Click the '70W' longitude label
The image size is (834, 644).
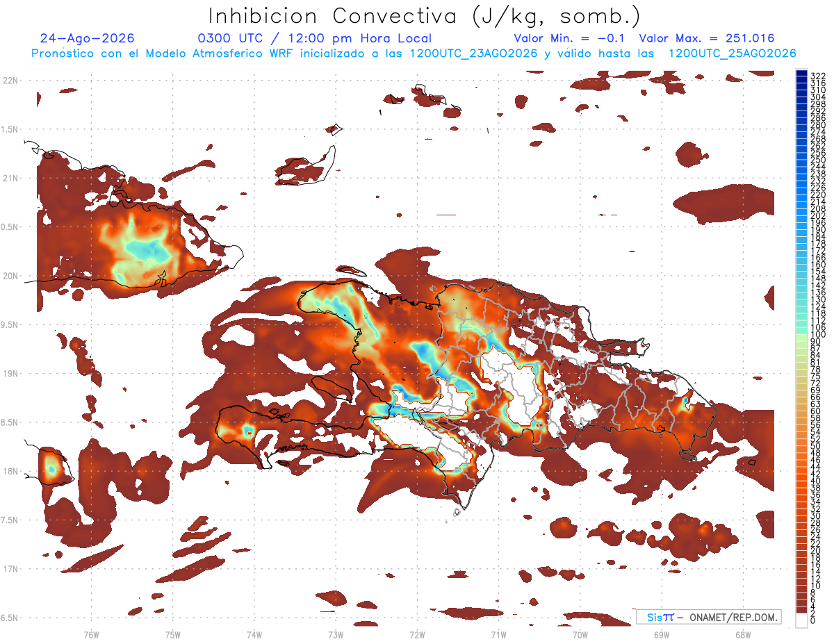[580, 634]
